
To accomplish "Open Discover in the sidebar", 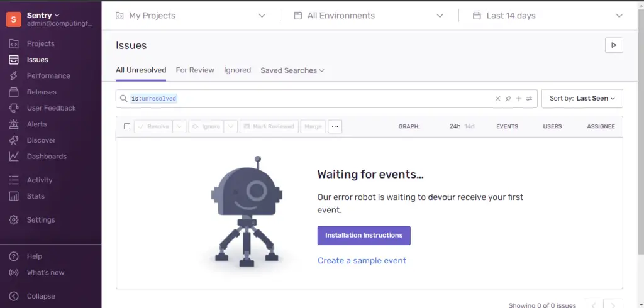I will (41, 140).
